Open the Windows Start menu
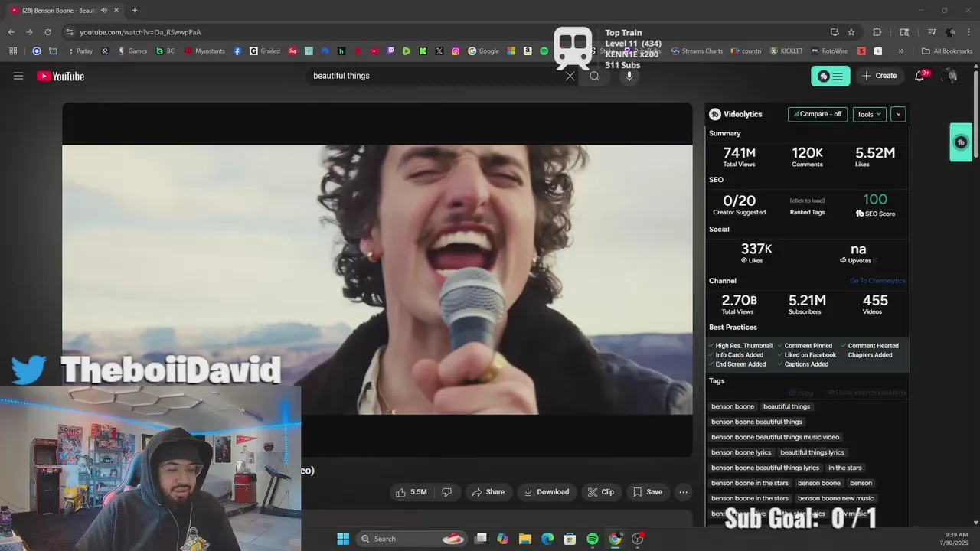The height and width of the screenshot is (551, 980). [x=343, y=539]
